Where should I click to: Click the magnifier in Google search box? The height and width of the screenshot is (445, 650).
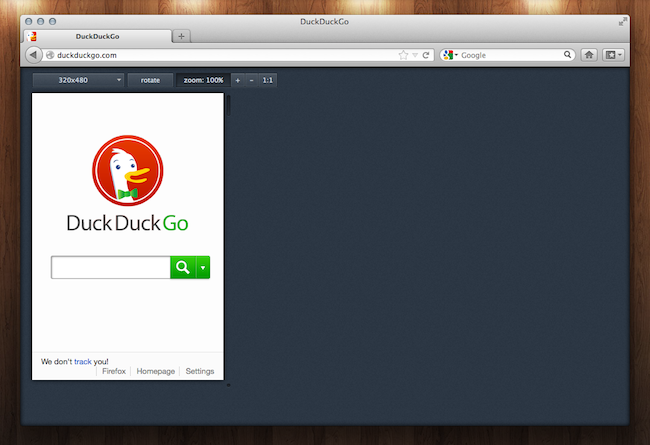568,55
